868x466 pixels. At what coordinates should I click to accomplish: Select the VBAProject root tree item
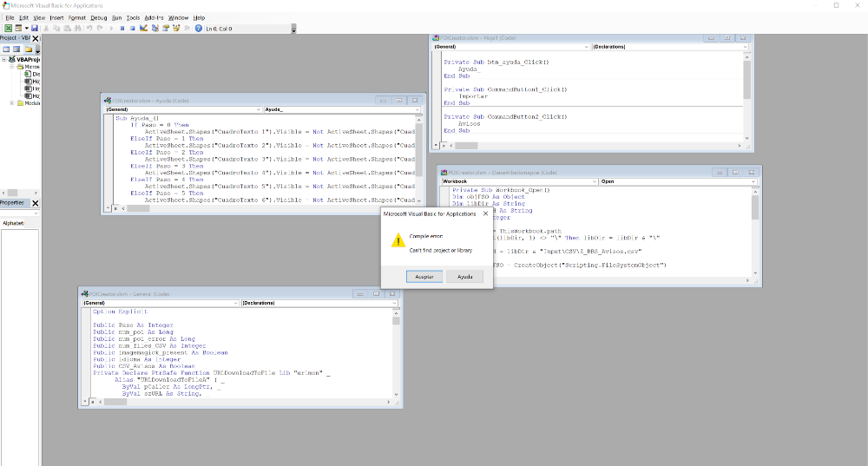click(x=24, y=59)
